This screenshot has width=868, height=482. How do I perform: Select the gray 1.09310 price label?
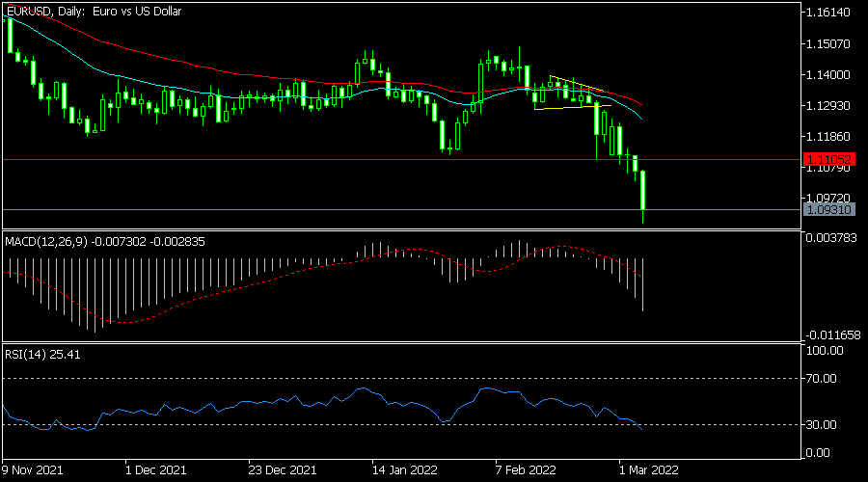[x=828, y=210]
